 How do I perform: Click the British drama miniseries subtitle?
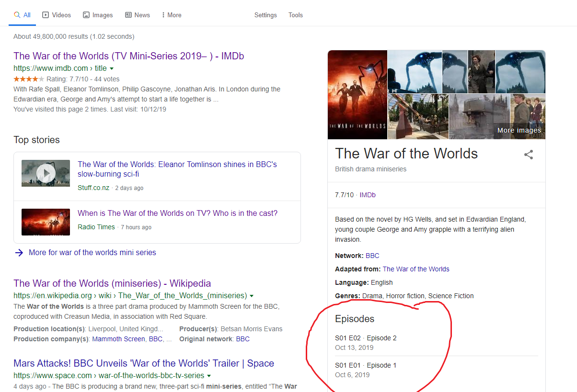coord(371,169)
